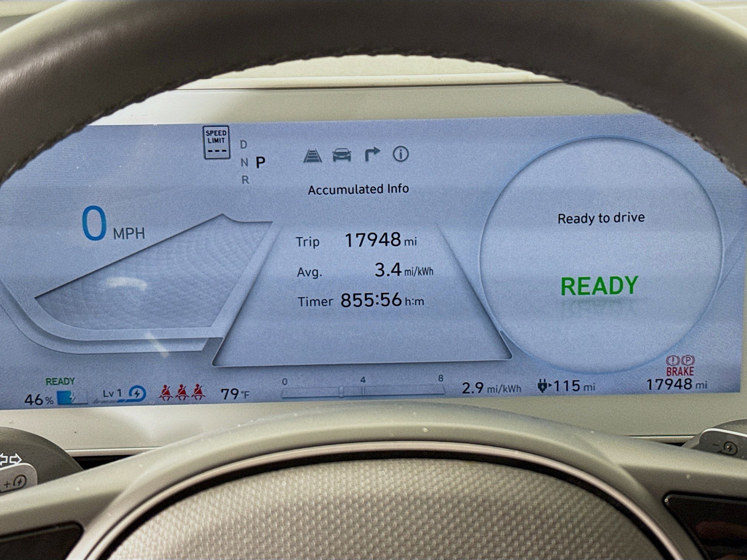Select the P gear indicator

tap(260, 162)
